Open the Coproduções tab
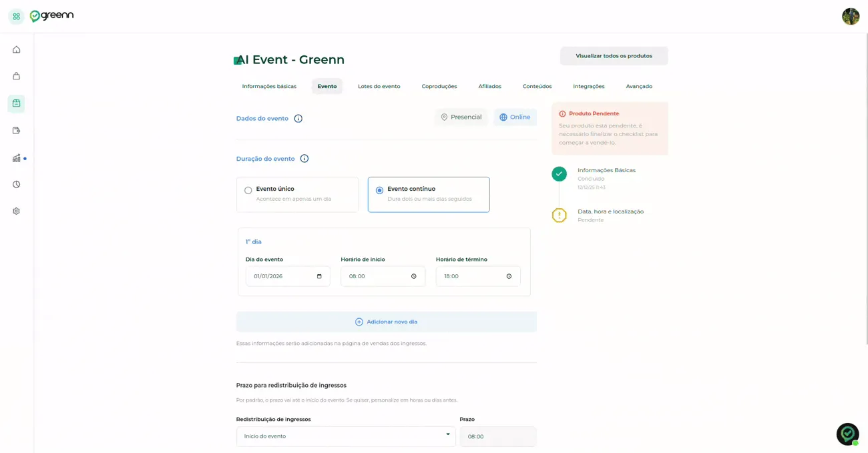Screen dimensions: 868x453 [x=439, y=86]
